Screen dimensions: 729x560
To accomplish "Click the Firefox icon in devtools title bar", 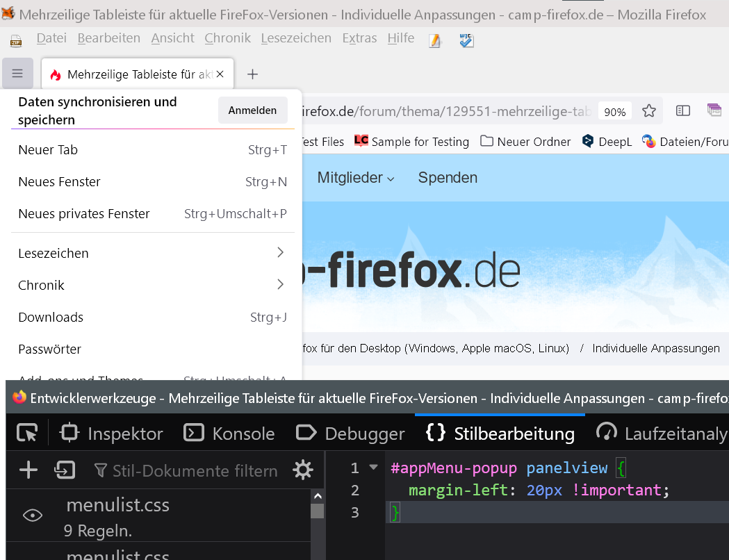I will [x=19, y=397].
